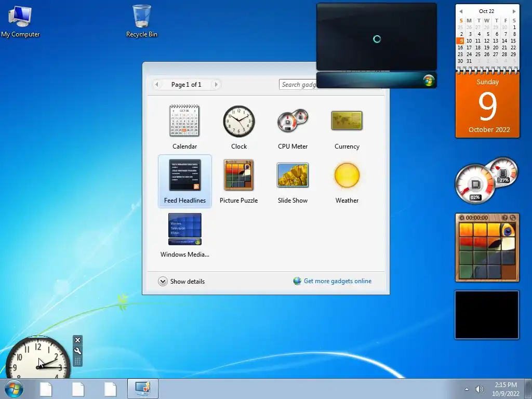Pause the Picture Puzzle timer icon
Screen dimensions: 532x399
[x=461, y=218]
